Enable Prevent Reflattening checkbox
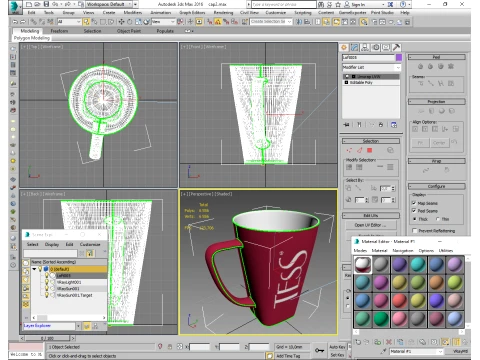The width and height of the screenshot is (480, 360). [x=415, y=231]
